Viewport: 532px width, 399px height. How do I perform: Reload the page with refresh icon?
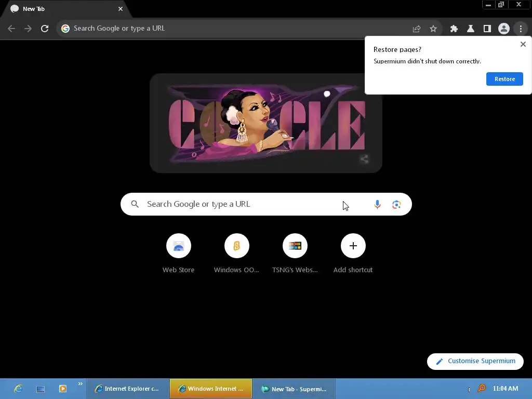pyautogui.click(x=45, y=29)
